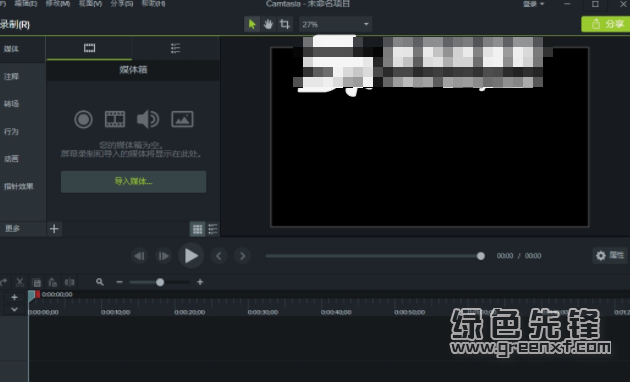Cut selection with scissors icon
The height and width of the screenshot is (382, 630).
click(20, 282)
